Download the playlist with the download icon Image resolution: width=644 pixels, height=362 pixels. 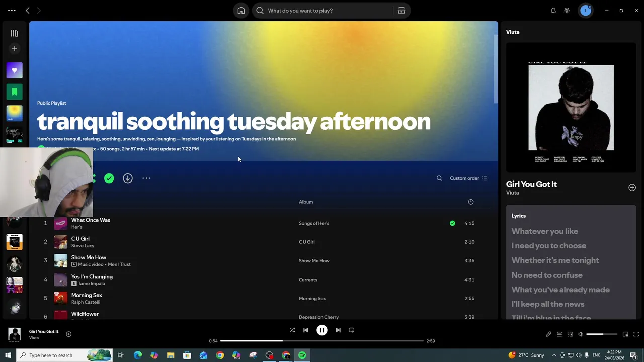coord(128,178)
